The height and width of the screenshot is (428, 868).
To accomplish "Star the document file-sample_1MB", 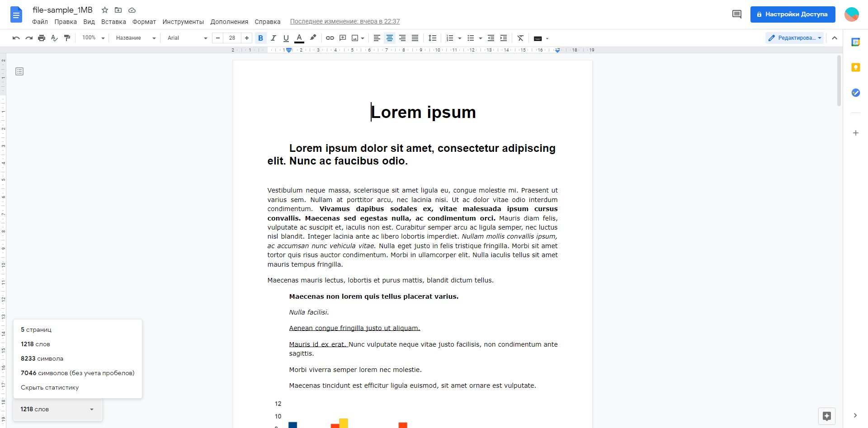I will (105, 10).
